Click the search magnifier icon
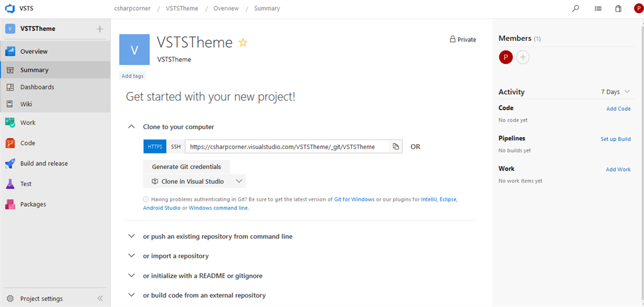The image size is (644, 307). [x=575, y=9]
